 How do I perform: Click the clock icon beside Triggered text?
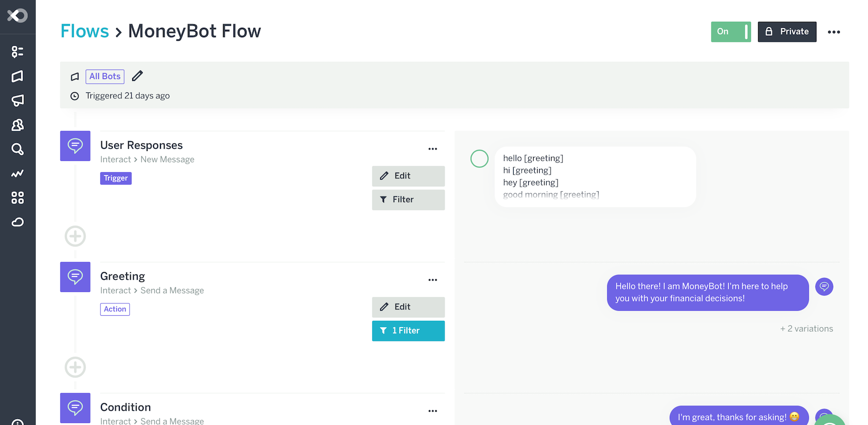(75, 96)
